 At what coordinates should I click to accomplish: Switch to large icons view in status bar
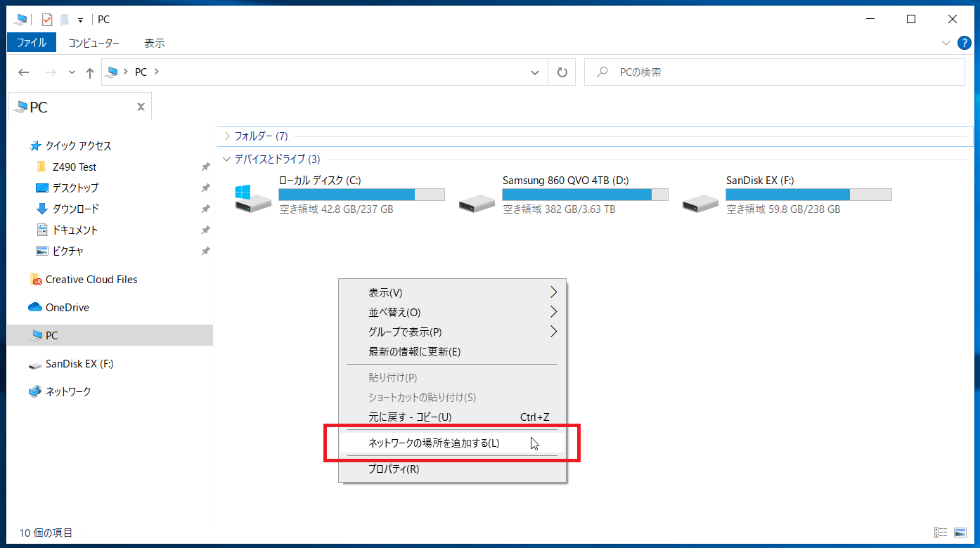pyautogui.click(x=960, y=533)
